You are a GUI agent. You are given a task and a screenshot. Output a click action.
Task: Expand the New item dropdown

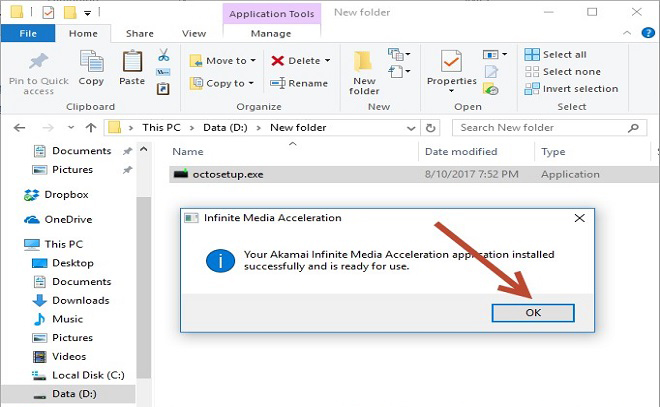[399, 54]
